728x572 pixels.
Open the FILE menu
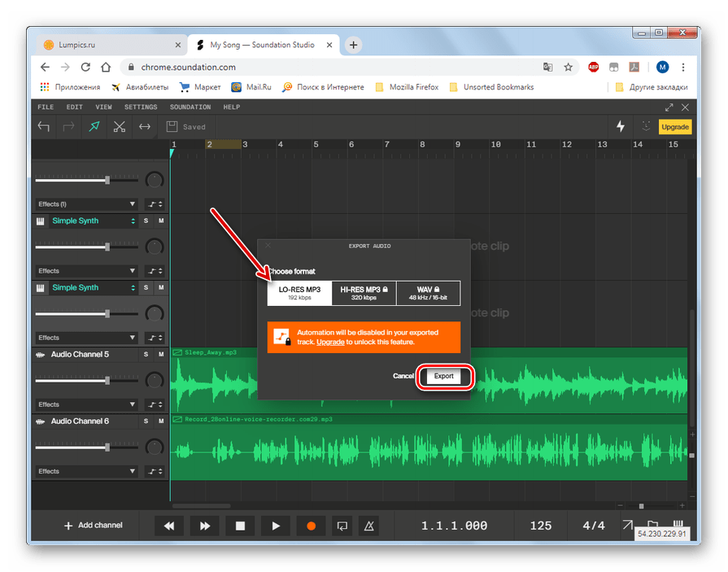[46, 107]
